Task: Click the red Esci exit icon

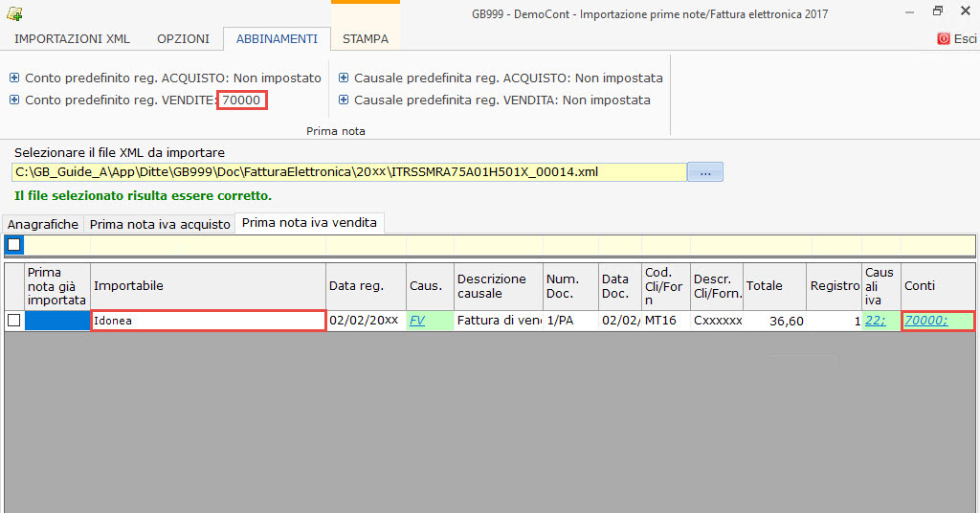Action: [944, 39]
